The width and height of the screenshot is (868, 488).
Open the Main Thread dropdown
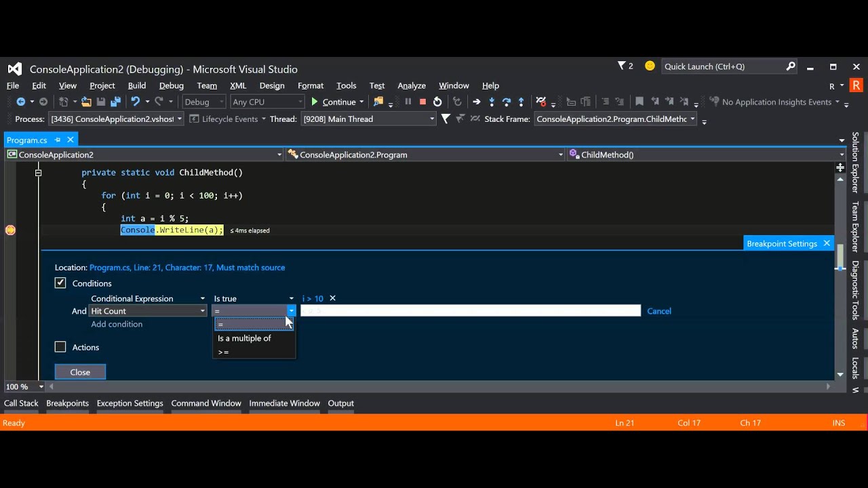368,119
